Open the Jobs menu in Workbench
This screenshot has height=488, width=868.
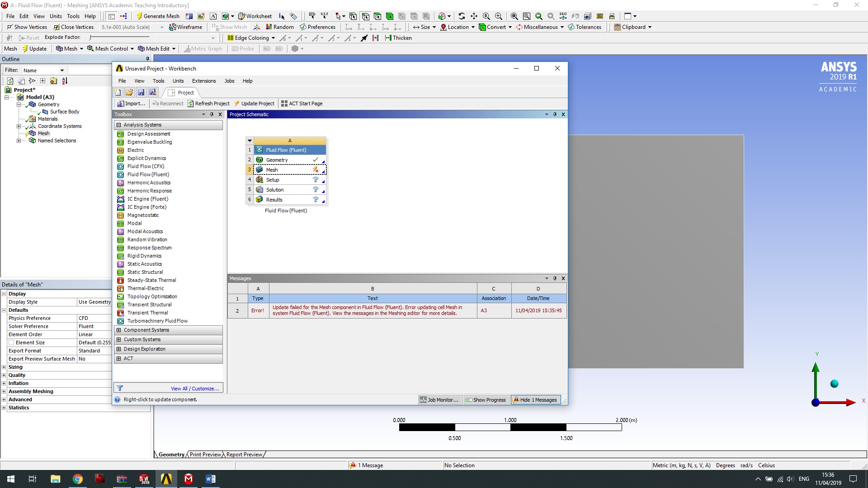(x=229, y=81)
